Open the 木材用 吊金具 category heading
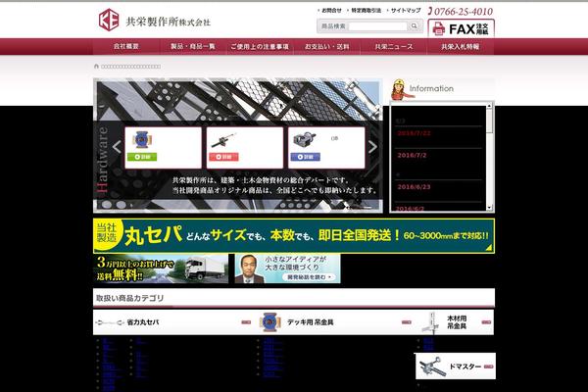The width and height of the screenshot is (588, 392). [457, 322]
